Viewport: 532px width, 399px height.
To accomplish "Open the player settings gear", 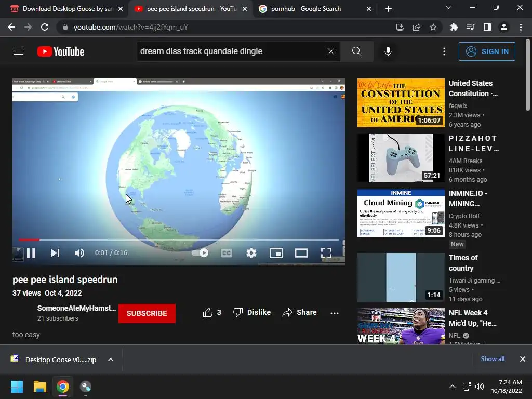I will 251,253.
